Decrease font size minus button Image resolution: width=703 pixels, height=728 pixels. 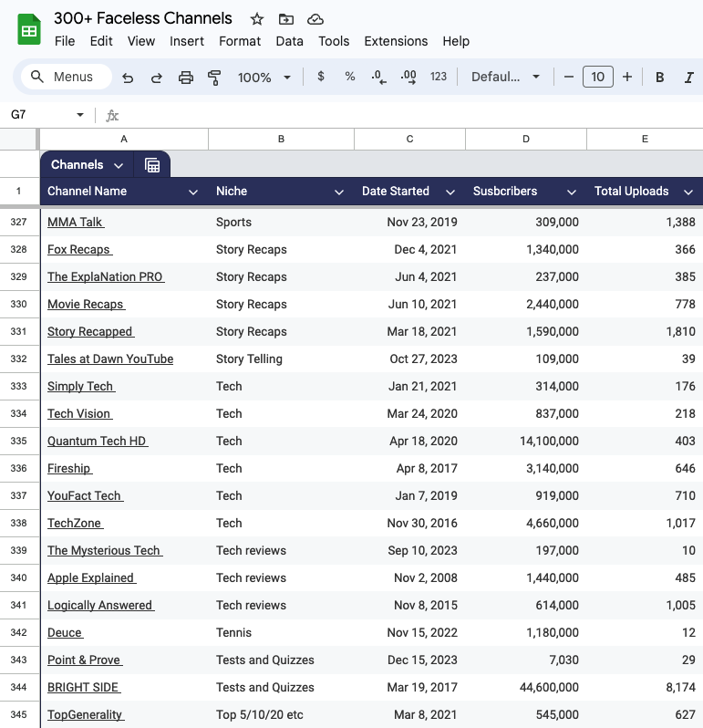[x=568, y=77]
